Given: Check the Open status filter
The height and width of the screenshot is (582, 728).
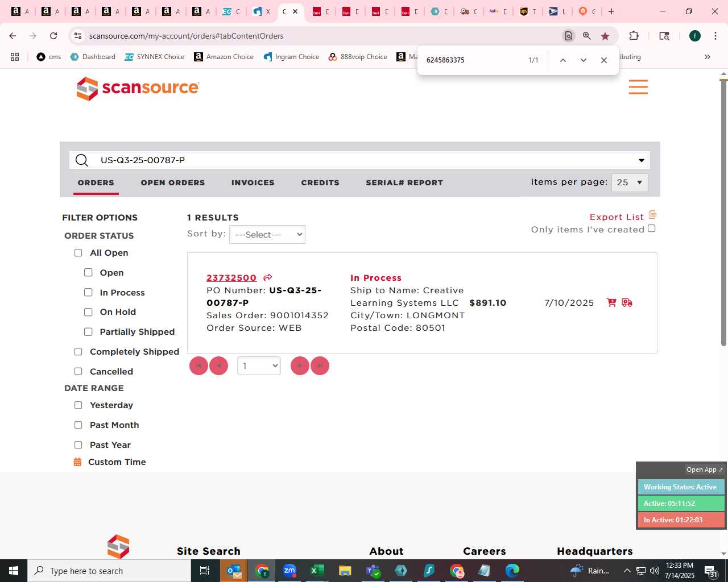Looking at the screenshot, I should pyautogui.click(x=88, y=273).
